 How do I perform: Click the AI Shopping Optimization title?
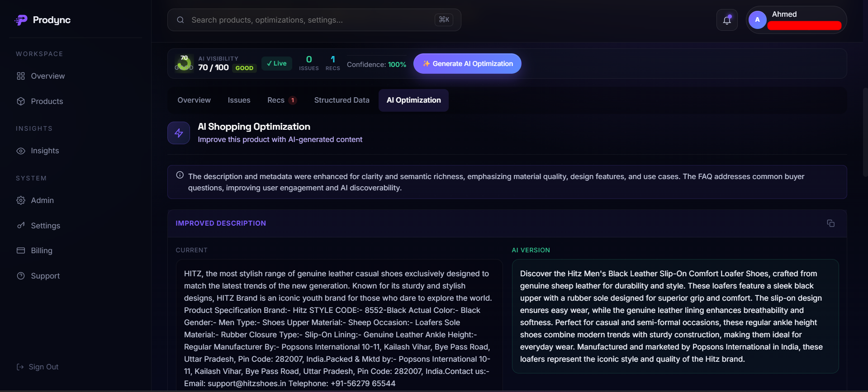click(254, 127)
